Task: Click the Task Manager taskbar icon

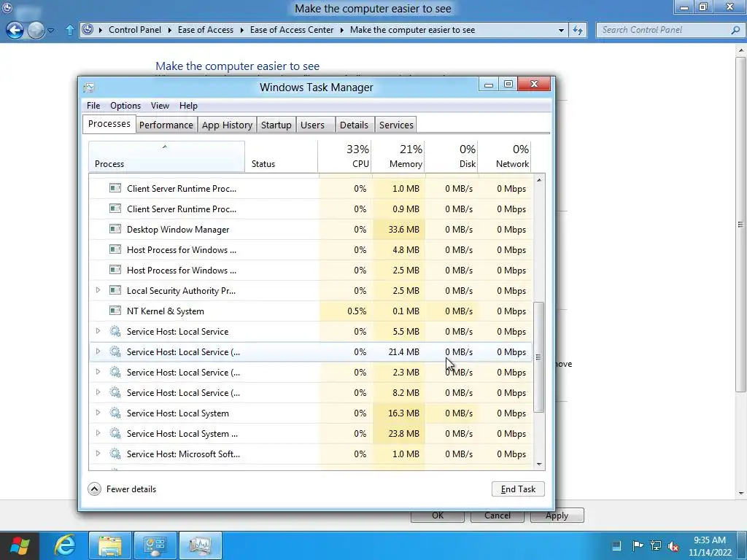Action: pyautogui.click(x=200, y=545)
